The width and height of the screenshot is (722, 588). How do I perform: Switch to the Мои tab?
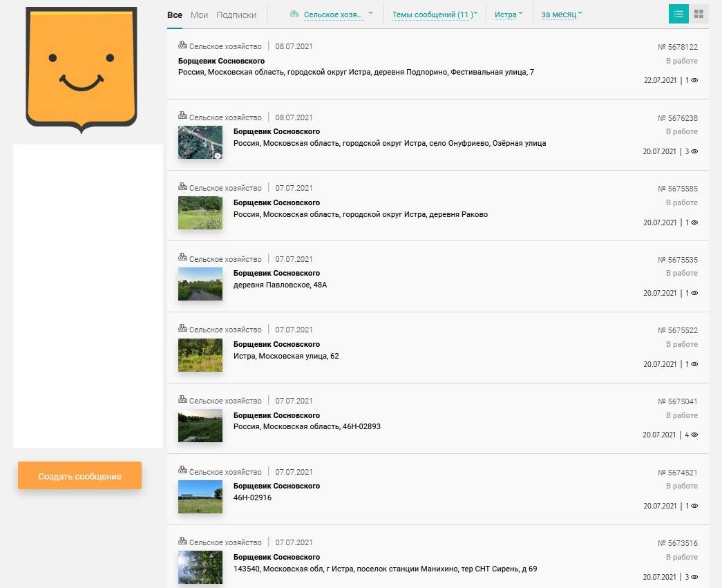tap(199, 15)
